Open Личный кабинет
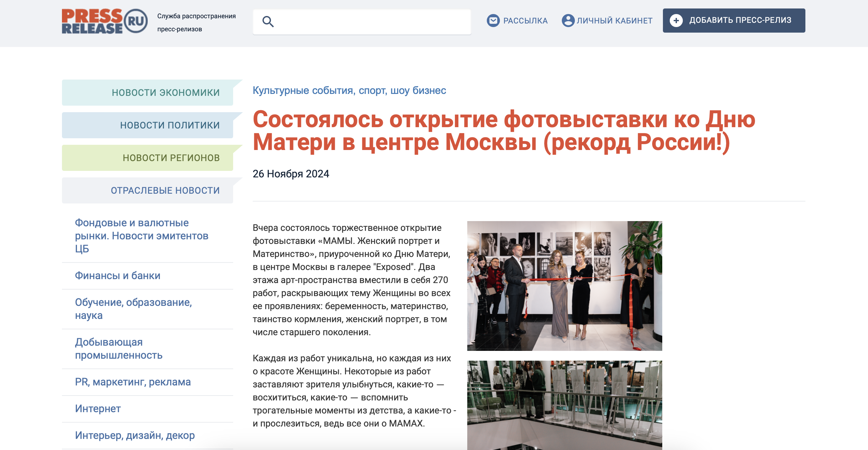Viewport: 868px width, 450px height. point(614,21)
